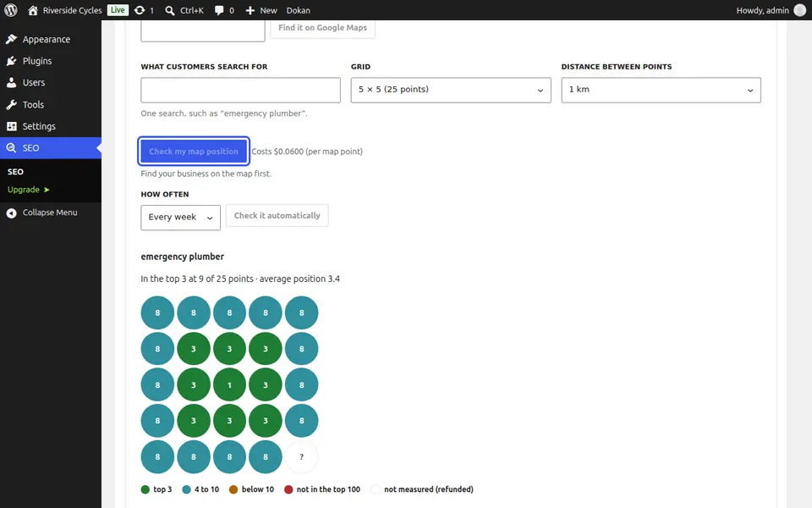Click the Users person icon
The image size is (812, 508).
(11, 83)
